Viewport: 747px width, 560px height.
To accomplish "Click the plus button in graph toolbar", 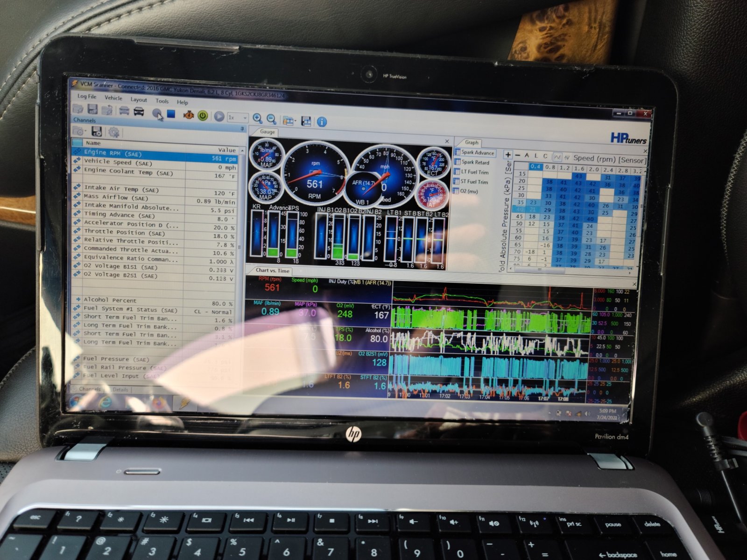I will [x=508, y=155].
